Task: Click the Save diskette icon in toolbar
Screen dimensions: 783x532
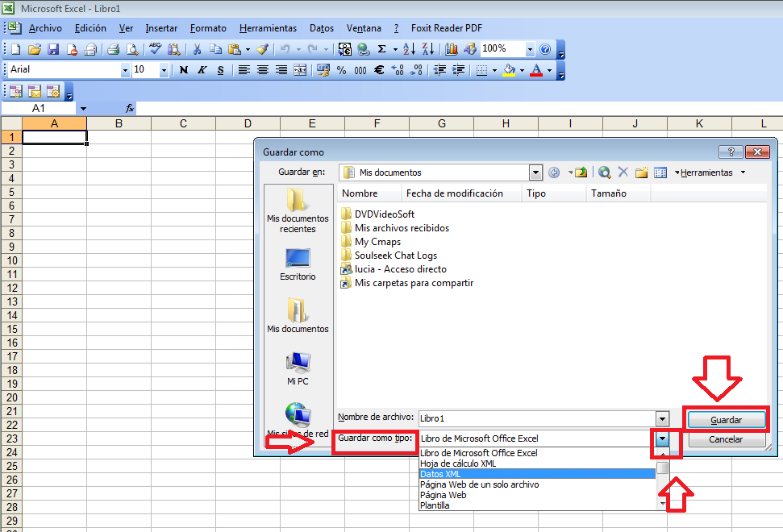Action: coord(53,49)
